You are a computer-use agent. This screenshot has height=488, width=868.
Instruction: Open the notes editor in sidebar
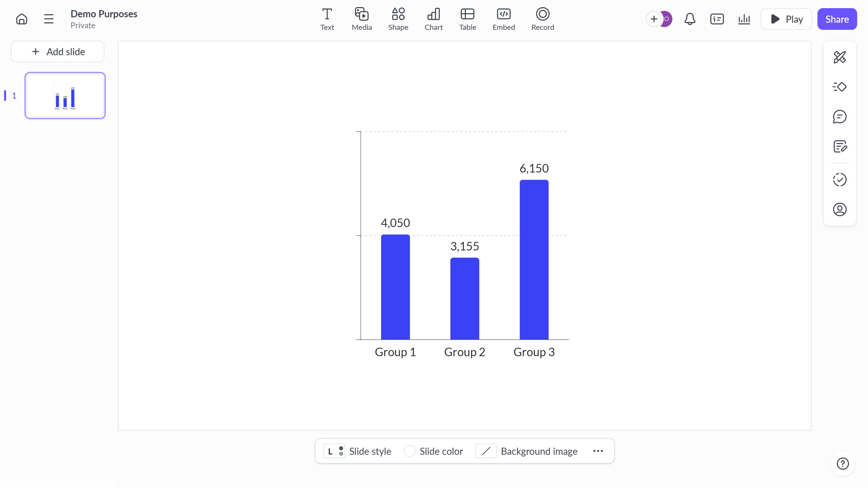point(840,146)
